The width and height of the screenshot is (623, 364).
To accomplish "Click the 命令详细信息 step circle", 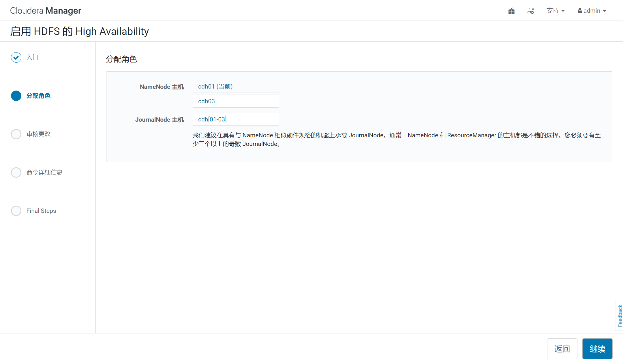I will (16, 172).
